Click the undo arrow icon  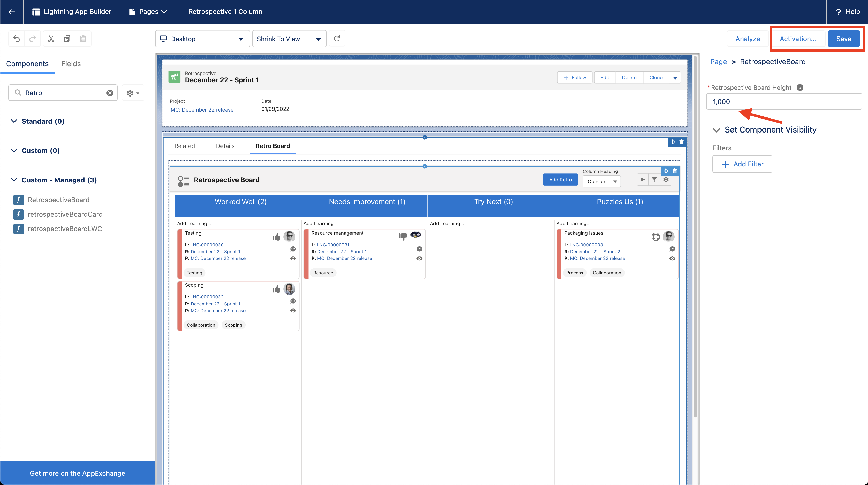coord(17,39)
